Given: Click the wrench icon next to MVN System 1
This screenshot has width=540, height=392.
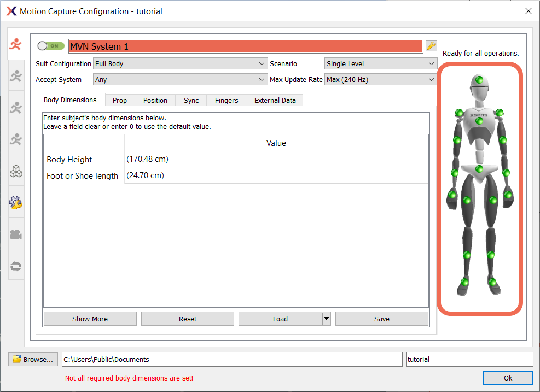Looking at the screenshot, I should point(431,46).
